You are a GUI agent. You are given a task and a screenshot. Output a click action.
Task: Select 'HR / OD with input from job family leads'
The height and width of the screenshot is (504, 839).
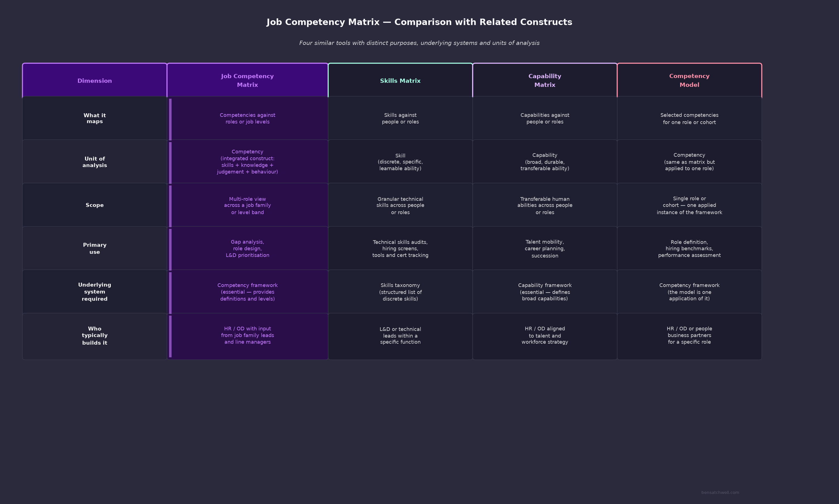[x=247, y=336]
